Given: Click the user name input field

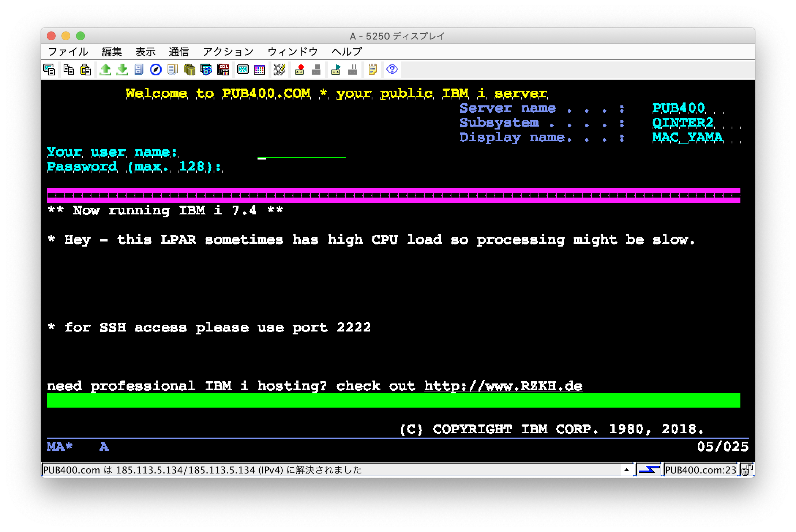Looking at the screenshot, I should click(301, 153).
